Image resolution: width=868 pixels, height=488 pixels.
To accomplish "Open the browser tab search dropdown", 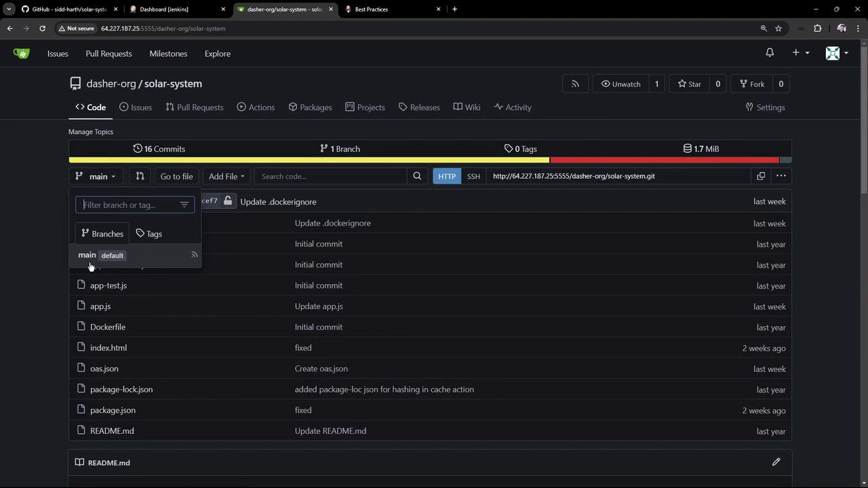I will click(x=9, y=9).
